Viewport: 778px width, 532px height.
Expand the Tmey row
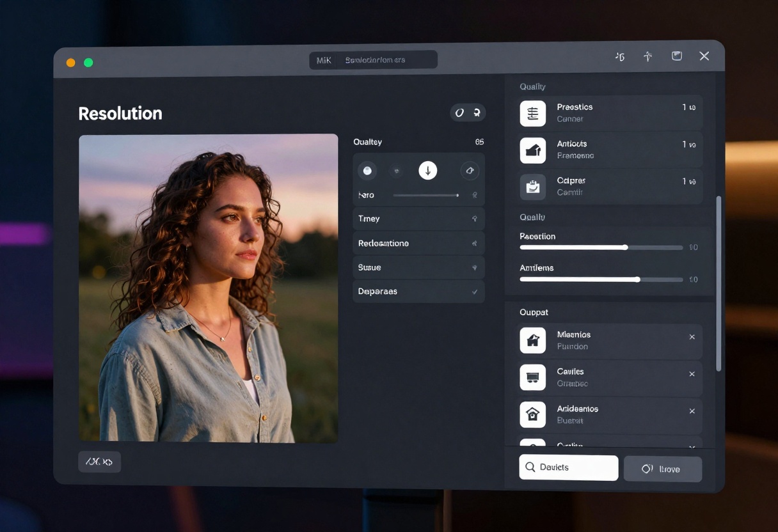coord(418,219)
